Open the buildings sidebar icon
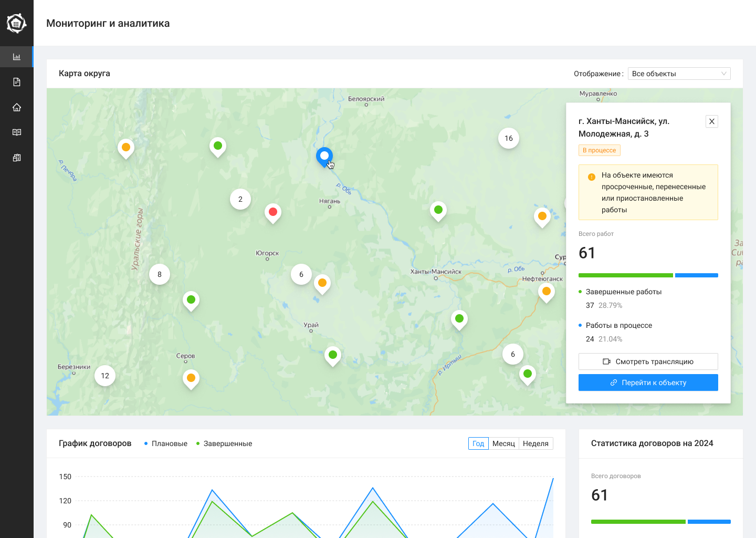This screenshot has height=538, width=756. (x=17, y=158)
